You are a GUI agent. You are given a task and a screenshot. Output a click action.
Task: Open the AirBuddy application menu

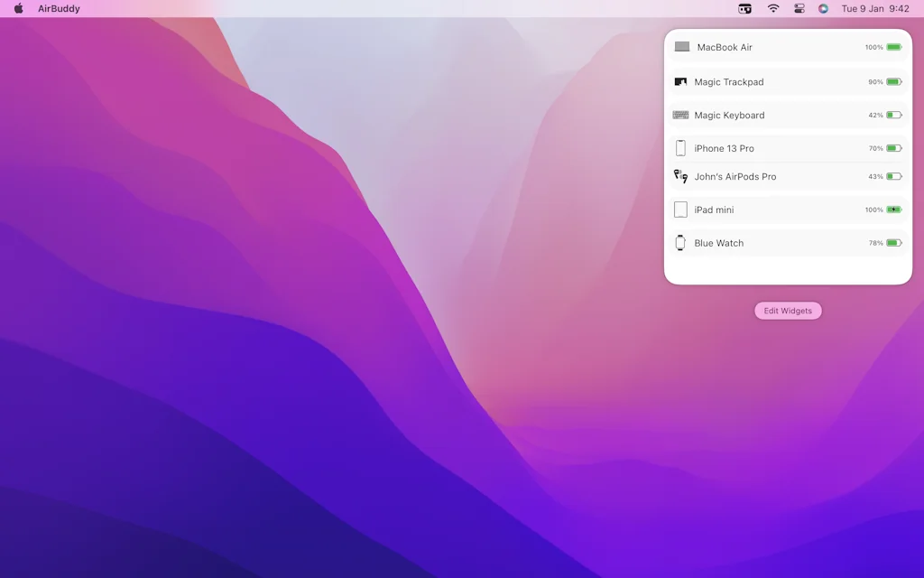[59, 9]
